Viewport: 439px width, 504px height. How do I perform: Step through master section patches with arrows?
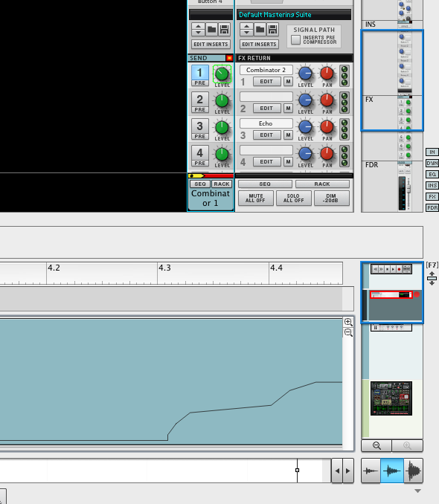click(246, 30)
